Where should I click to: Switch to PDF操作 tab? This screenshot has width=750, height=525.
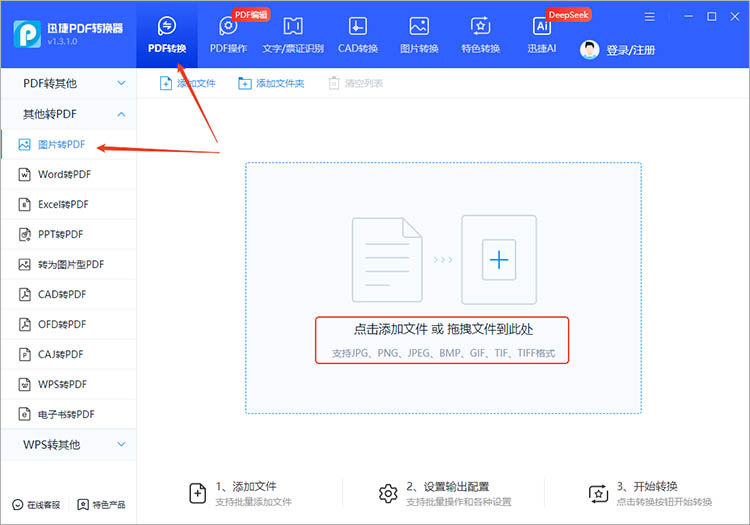pyautogui.click(x=228, y=34)
